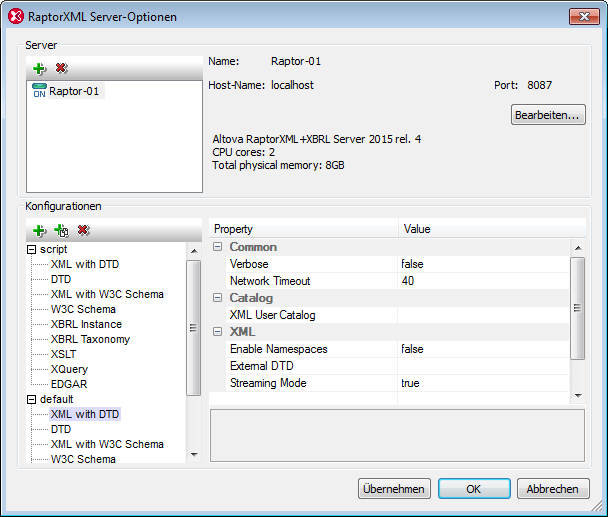Select XSLT in the script tree
608x517 pixels.
(x=64, y=354)
